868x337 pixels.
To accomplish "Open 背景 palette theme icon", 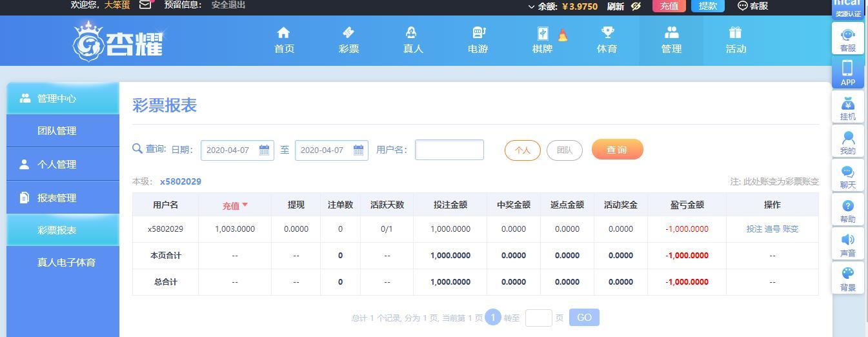I will pos(848,278).
